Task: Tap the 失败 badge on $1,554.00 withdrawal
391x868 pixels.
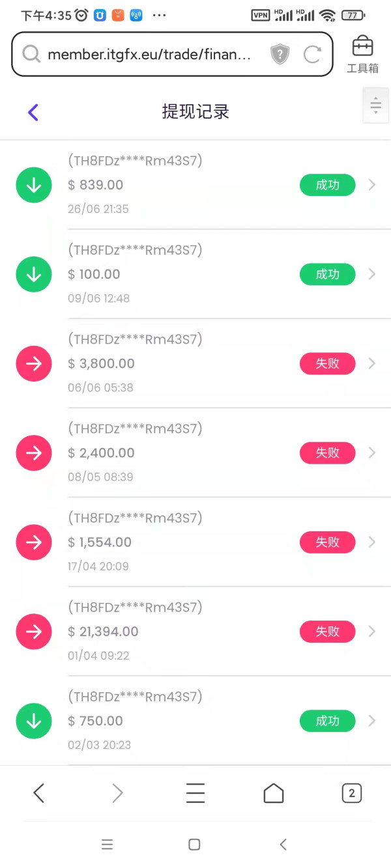Action: tap(328, 542)
